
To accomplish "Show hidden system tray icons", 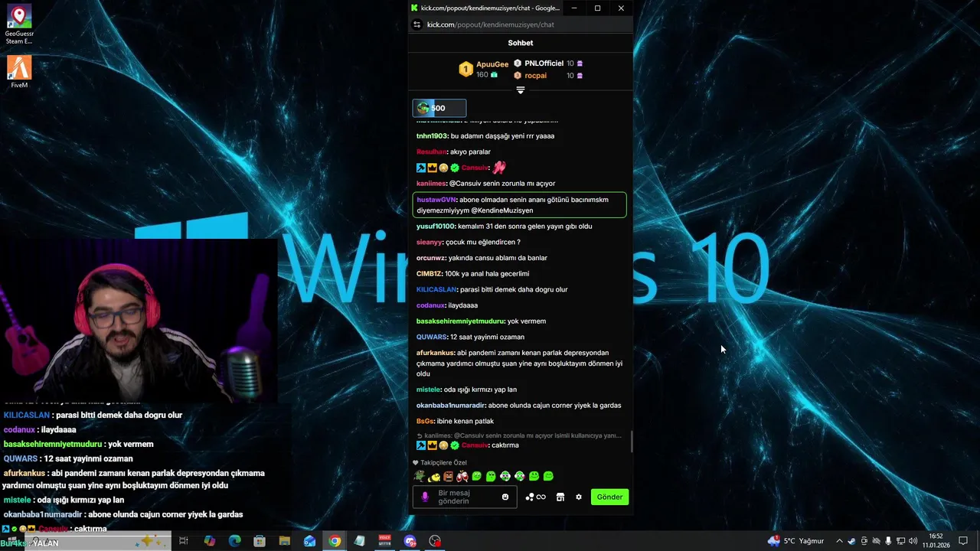I will pyautogui.click(x=839, y=541).
